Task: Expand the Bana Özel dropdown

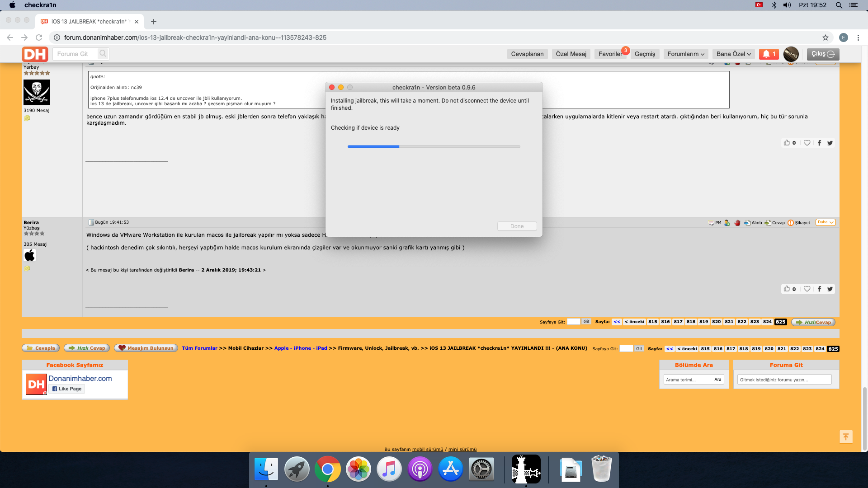Action: point(733,54)
